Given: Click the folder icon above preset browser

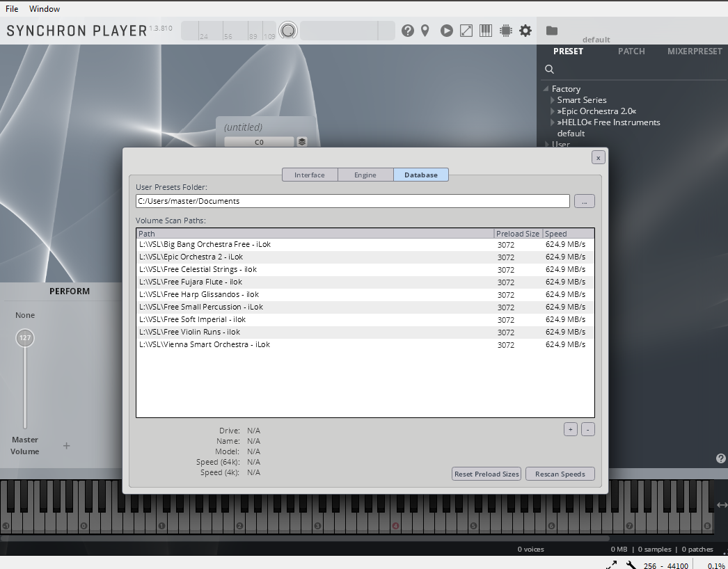Looking at the screenshot, I should tap(552, 31).
